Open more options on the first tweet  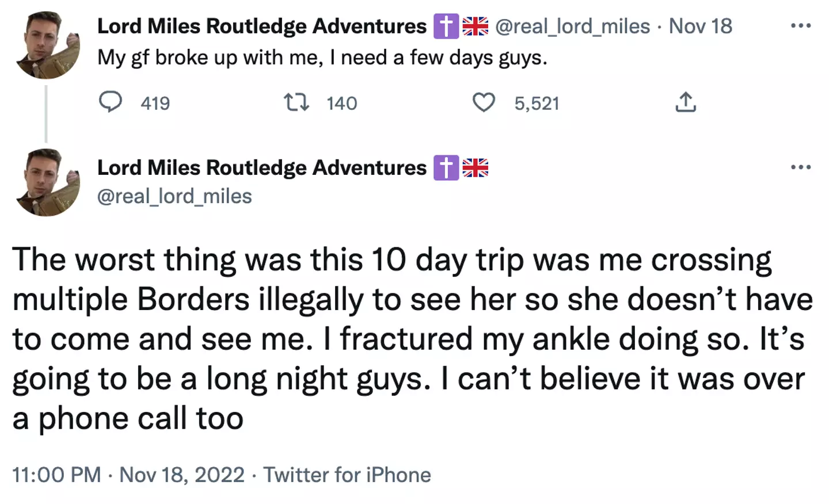click(x=801, y=26)
